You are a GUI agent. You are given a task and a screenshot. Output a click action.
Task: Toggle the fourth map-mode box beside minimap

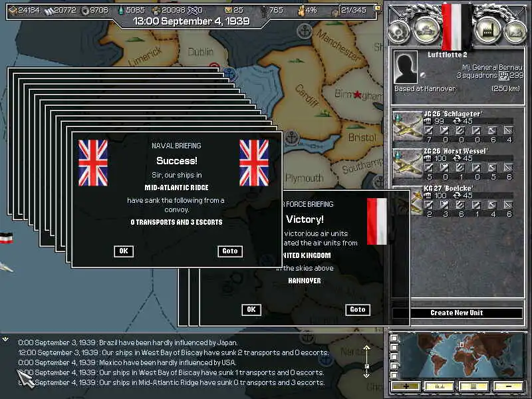tap(394, 366)
